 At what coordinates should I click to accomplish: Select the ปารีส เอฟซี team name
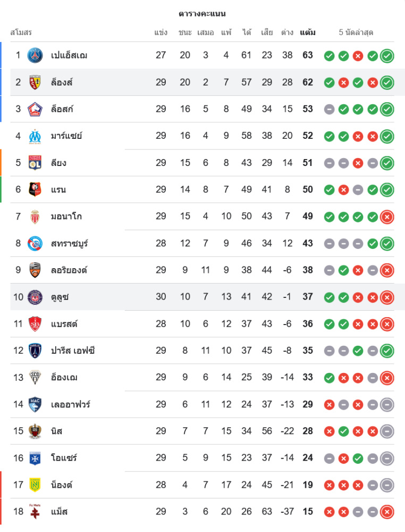(73, 351)
